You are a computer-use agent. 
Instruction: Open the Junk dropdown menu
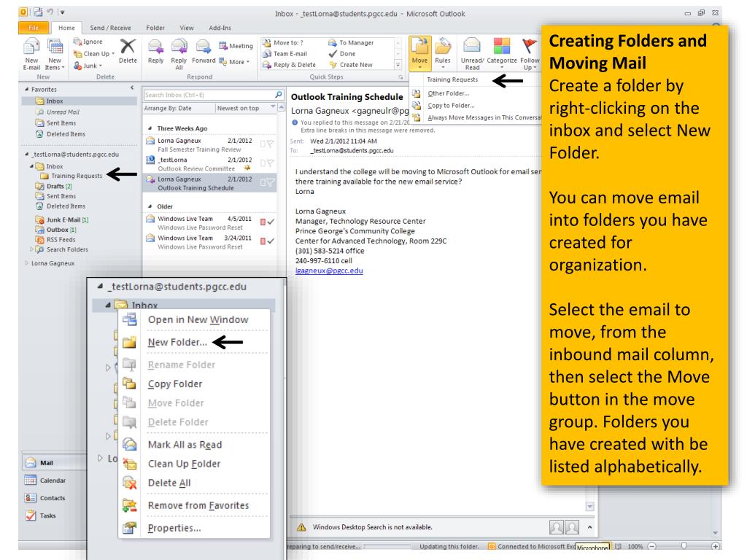click(x=88, y=66)
